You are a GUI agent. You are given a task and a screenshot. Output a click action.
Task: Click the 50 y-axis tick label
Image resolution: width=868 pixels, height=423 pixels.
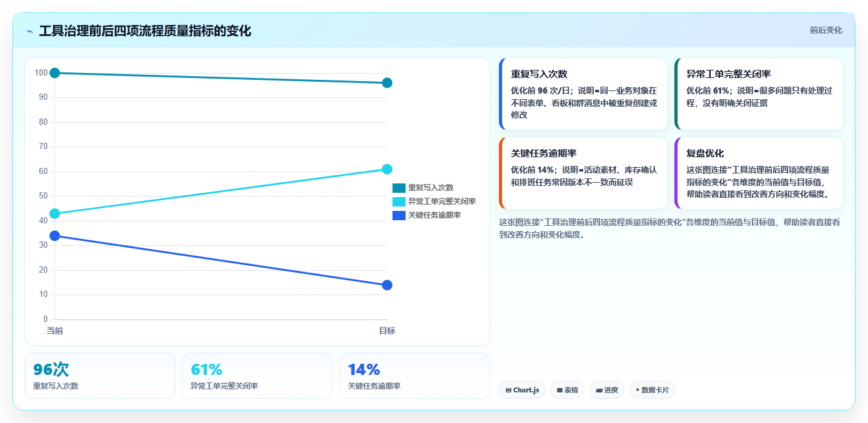(43, 196)
